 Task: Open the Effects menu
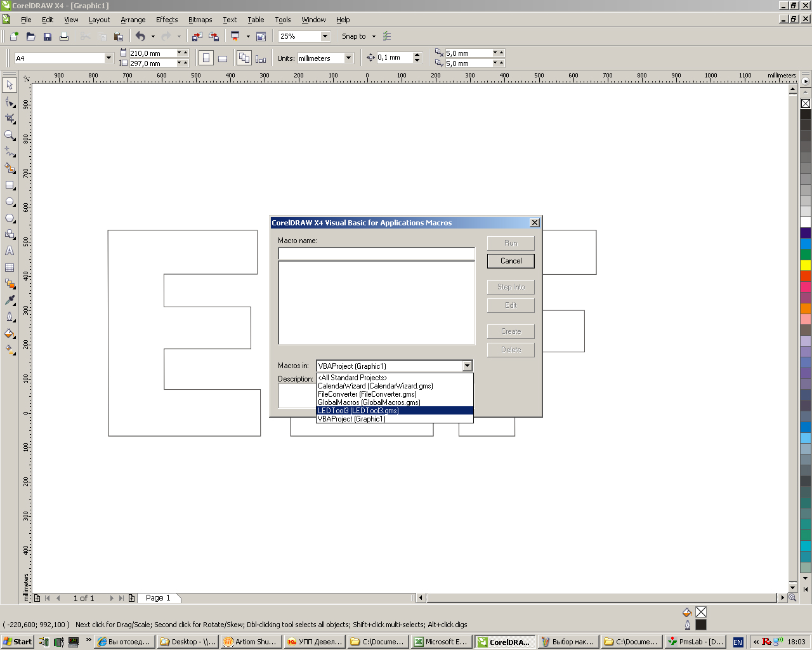pos(167,20)
